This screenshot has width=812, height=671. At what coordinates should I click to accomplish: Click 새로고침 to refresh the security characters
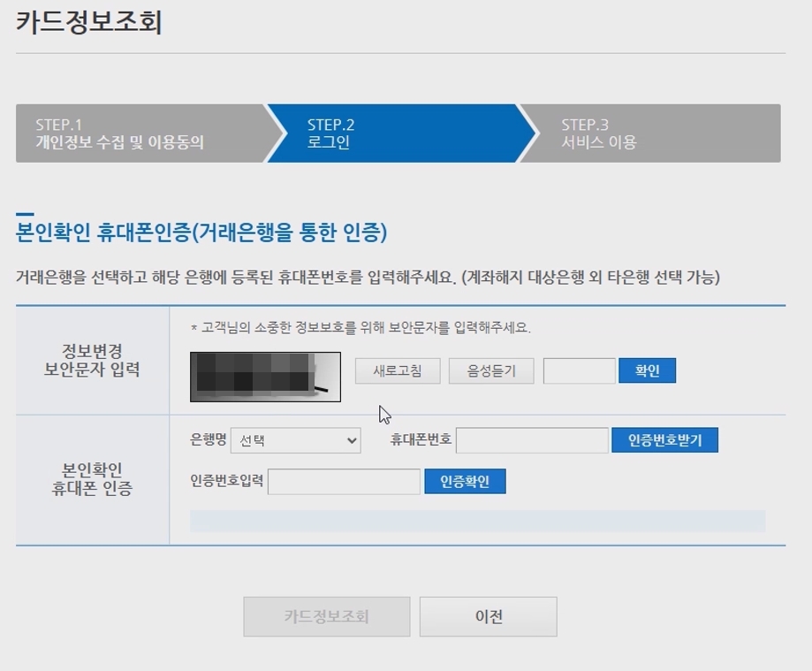397,370
